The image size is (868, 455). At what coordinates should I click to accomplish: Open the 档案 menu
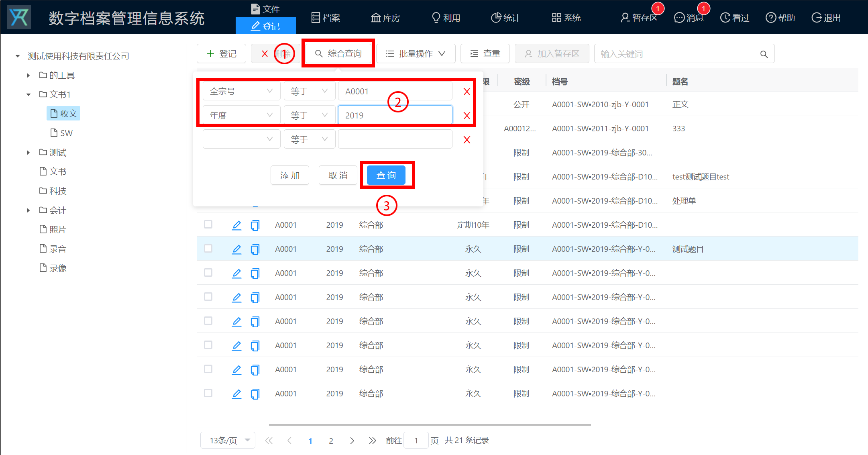pos(326,18)
